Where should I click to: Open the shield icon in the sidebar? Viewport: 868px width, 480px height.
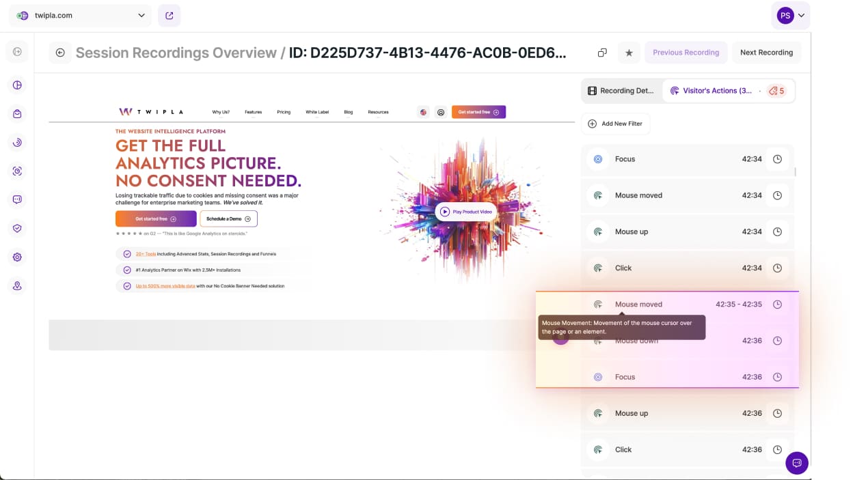[x=17, y=229]
